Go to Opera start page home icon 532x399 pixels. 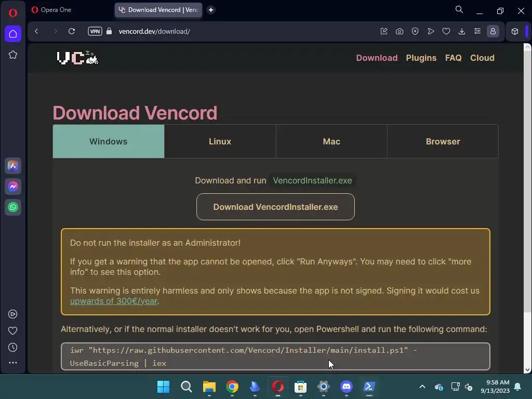click(13, 34)
